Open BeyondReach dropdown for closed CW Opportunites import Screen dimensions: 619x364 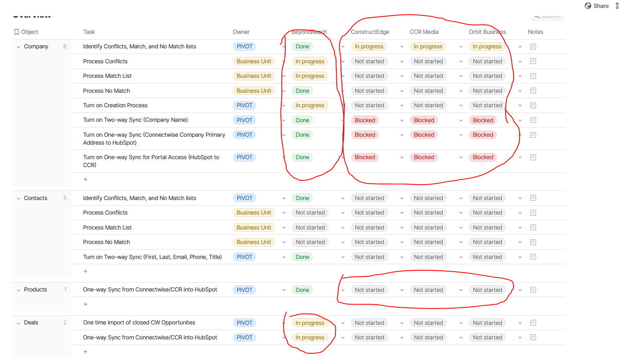343,323
